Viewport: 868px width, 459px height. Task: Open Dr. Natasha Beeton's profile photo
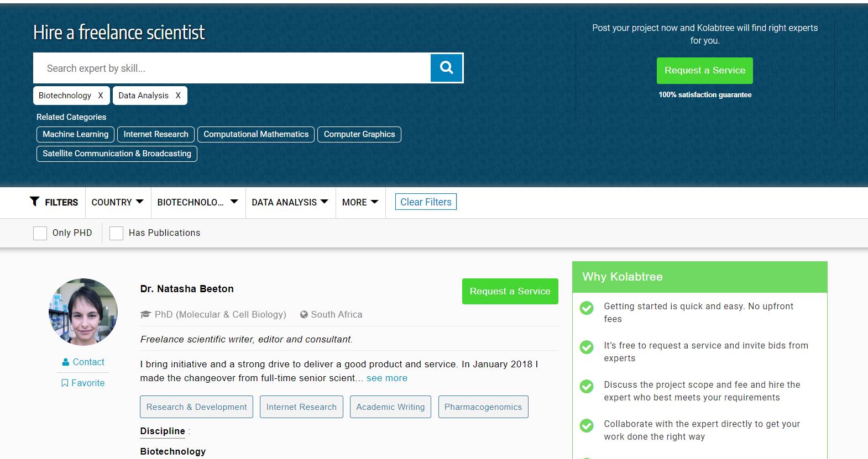(83, 312)
